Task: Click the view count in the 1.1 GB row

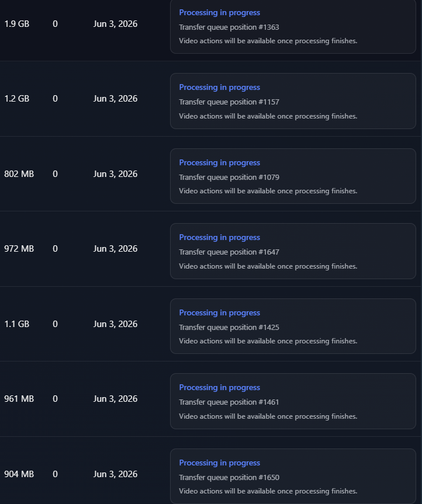Action: [55, 324]
